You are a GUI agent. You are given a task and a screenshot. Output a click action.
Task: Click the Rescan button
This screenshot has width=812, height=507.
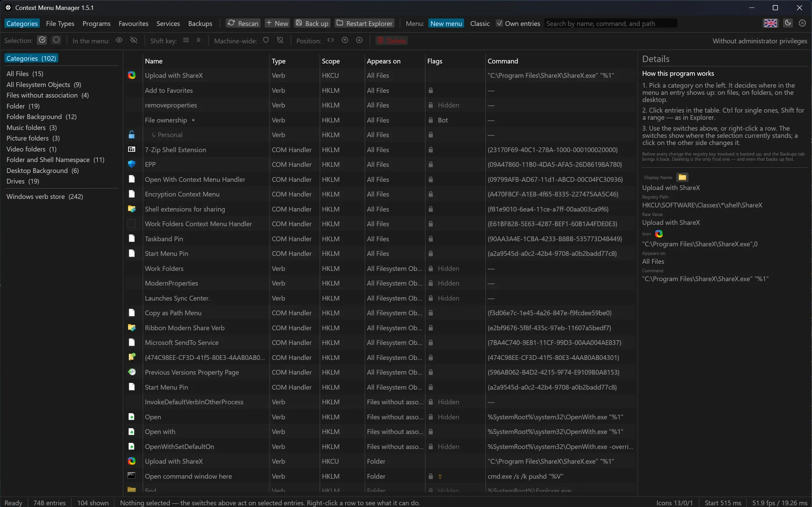243,23
